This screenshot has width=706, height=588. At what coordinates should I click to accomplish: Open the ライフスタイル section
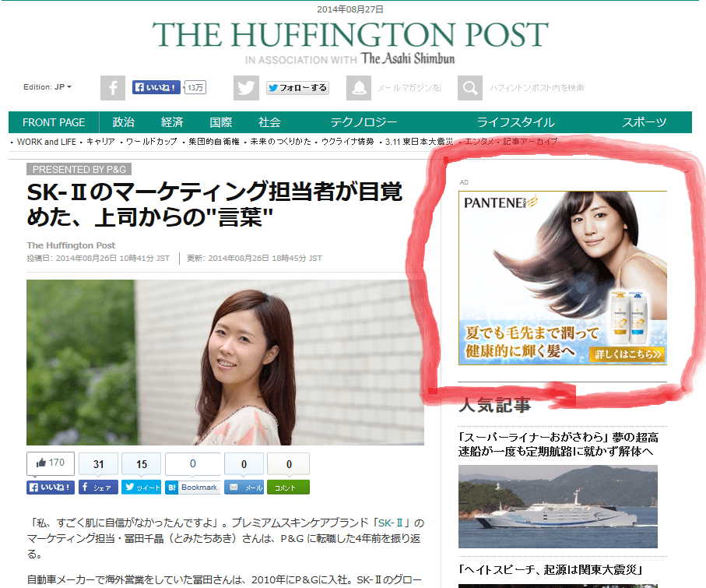516,122
